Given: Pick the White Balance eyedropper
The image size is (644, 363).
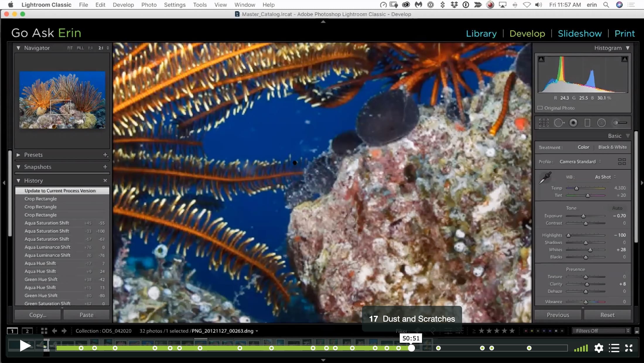Looking at the screenshot, I should (x=545, y=178).
